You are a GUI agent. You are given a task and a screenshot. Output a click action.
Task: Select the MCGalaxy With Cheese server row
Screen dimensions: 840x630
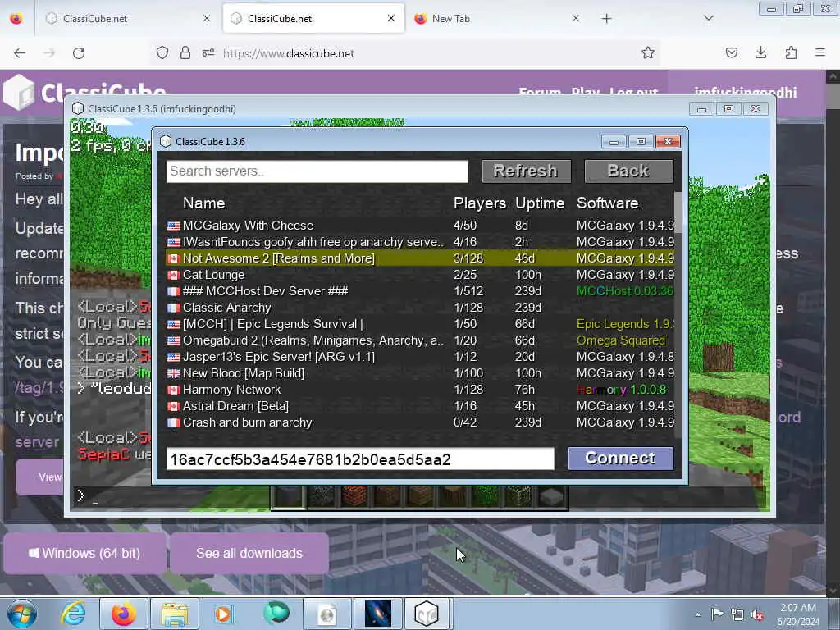(x=421, y=226)
